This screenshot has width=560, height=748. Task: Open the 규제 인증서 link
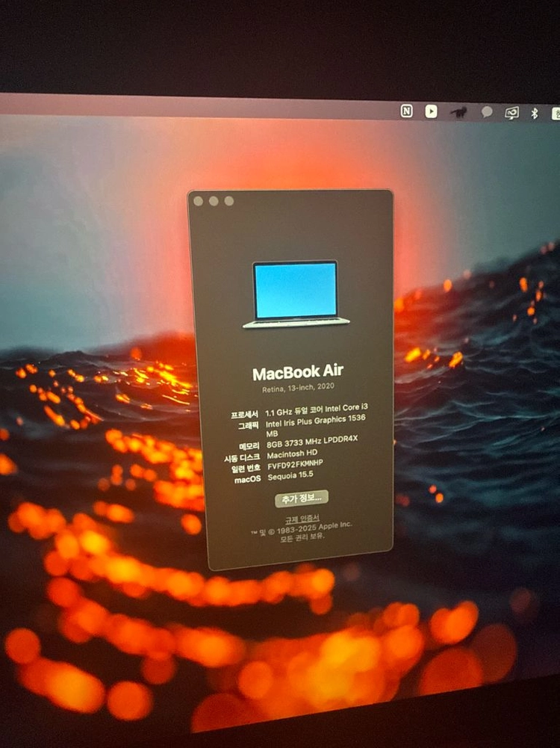pyautogui.click(x=302, y=519)
